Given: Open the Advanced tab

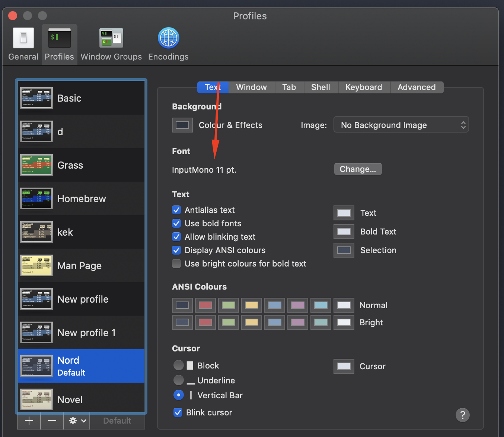Looking at the screenshot, I should 417,87.
